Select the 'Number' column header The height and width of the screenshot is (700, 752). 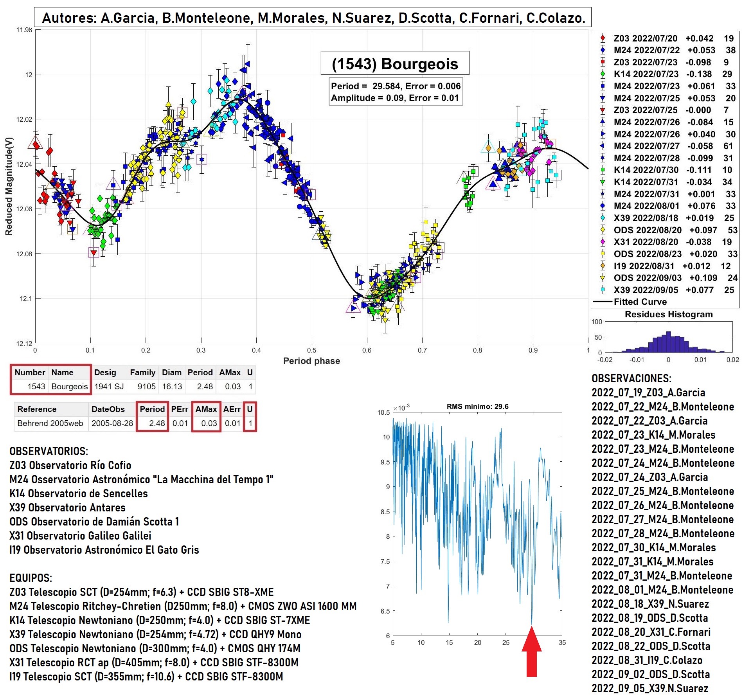30,372
